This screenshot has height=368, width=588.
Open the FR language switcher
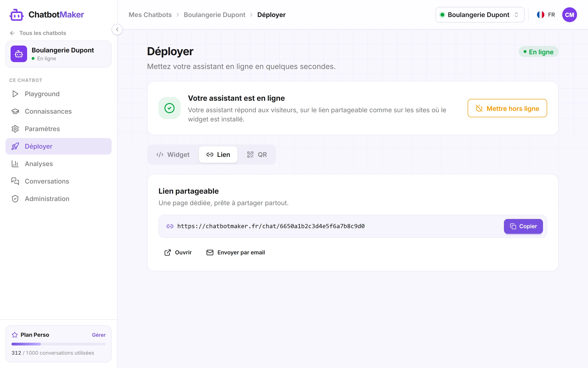coord(546,15)
